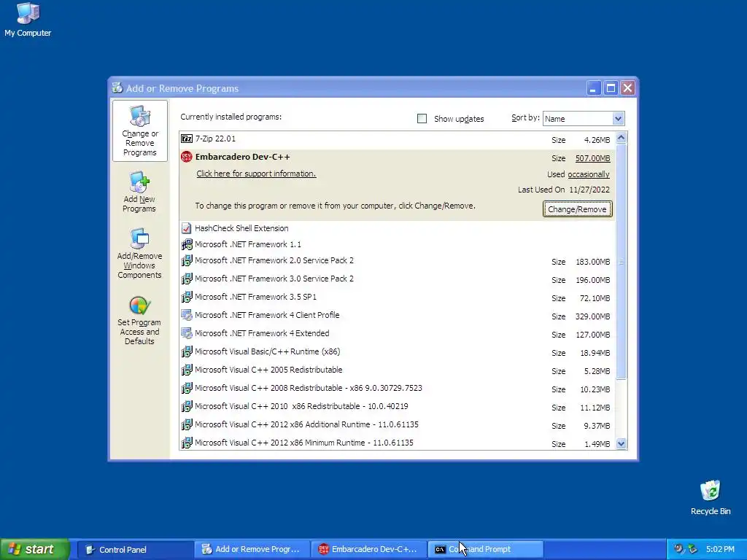The image size is (747, 560).
Task: Click the 5:02 PM taskbar clock
Action: click(720, 549)
